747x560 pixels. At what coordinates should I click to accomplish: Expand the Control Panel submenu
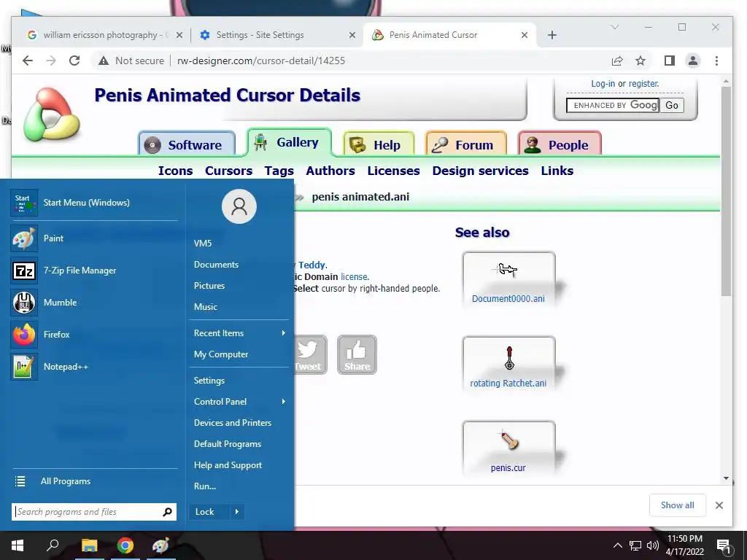point(239,402)
